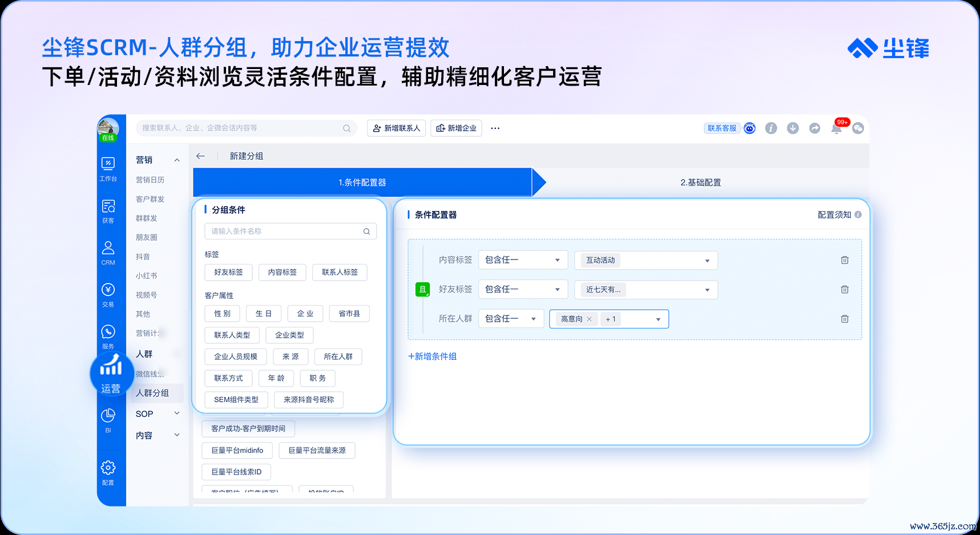Click the help icon beside 配置须知
The width and height of the screenshot is (980, 535).
(x=858, y=215)
